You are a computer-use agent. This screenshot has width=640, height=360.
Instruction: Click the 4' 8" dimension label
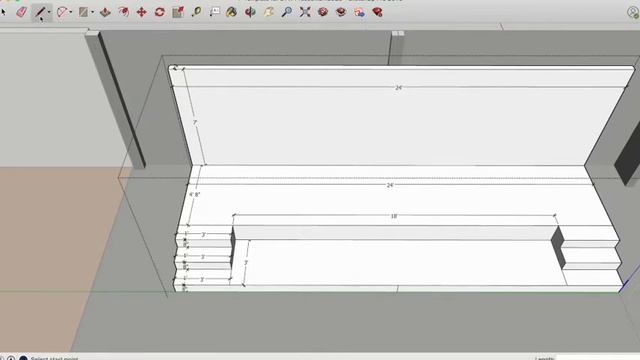click(194, 195)
